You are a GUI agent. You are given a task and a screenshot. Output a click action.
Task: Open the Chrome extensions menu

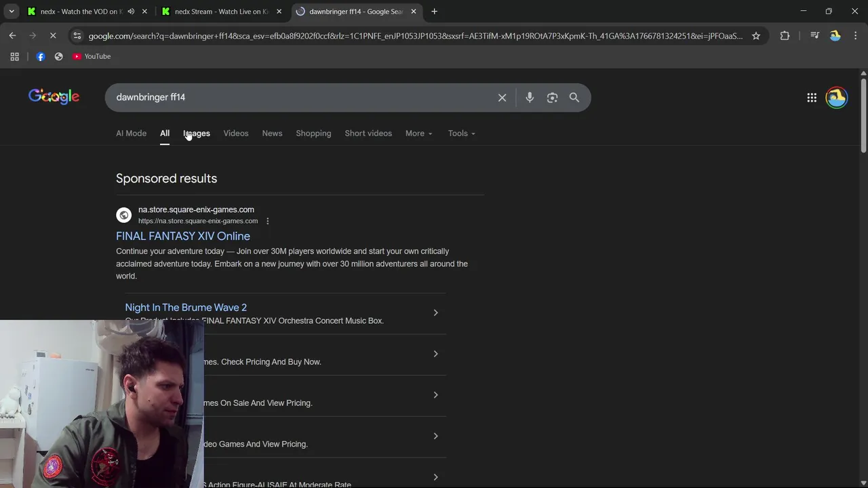coord(785,36)
